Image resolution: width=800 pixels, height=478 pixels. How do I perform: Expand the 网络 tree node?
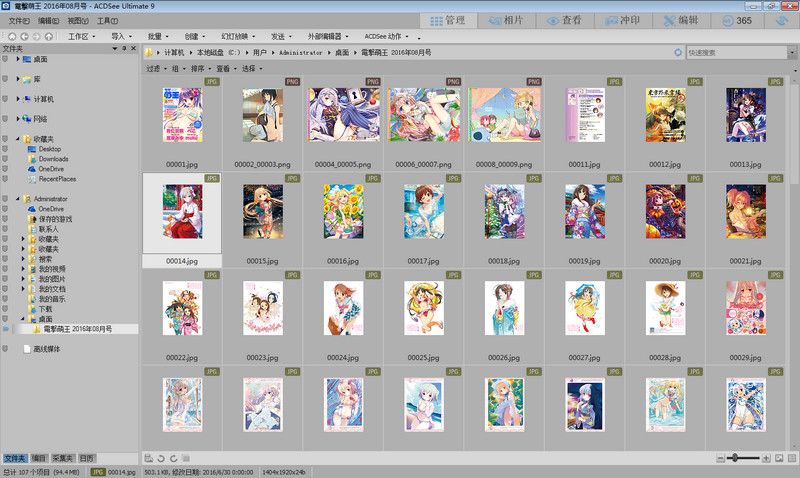click(18, 119)
